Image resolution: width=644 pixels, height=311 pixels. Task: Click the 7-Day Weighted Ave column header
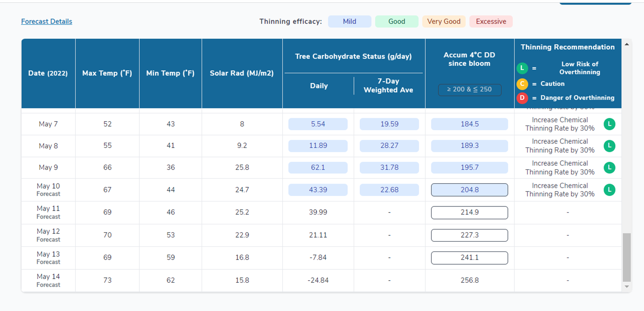pos(388,86)
